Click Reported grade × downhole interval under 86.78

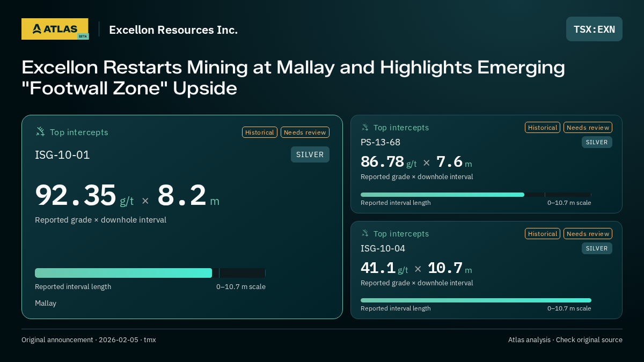click(x=417, y=177)
